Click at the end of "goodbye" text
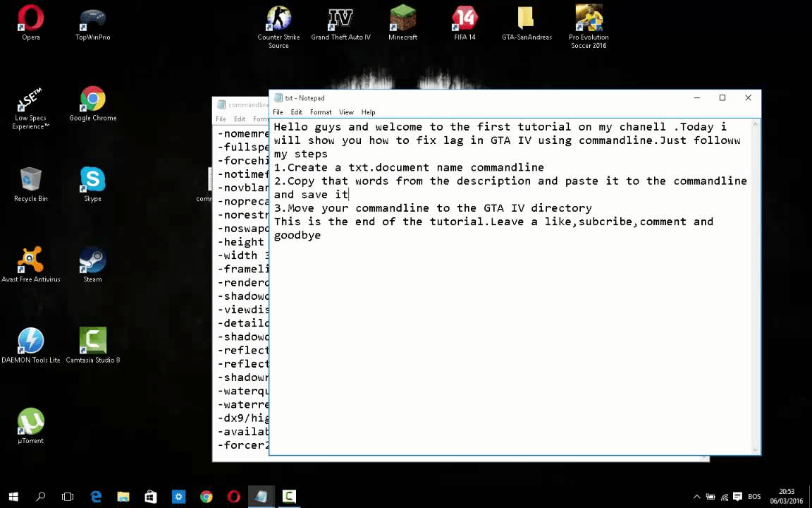Screen dimensions: 812x508 [x=321, y=236]
